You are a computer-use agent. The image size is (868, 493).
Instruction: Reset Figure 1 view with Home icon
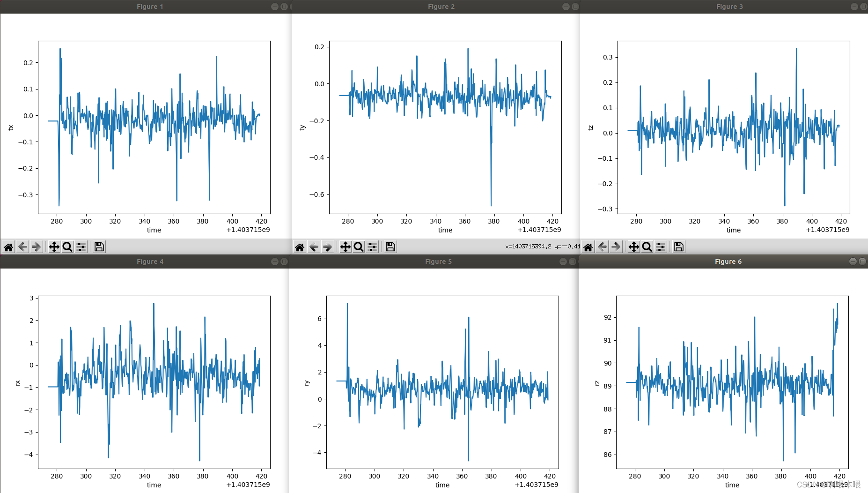click(x=8, y=247)
